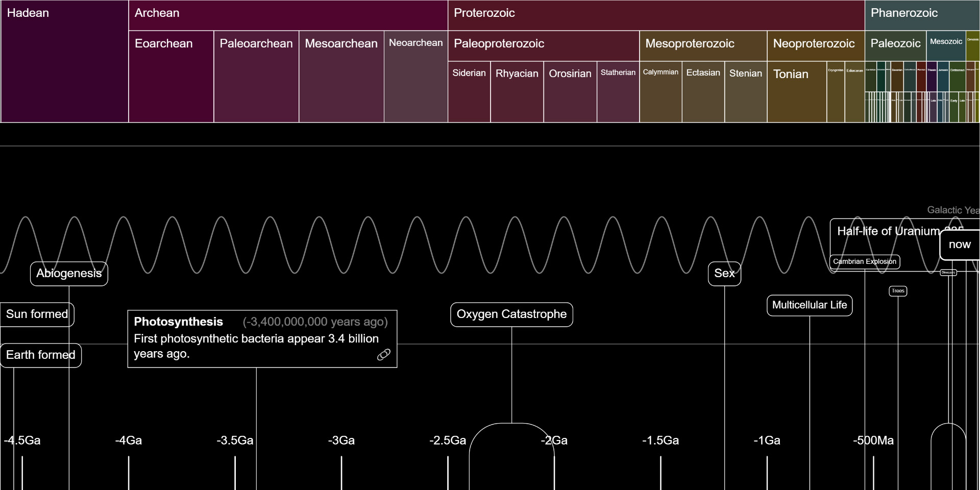Click the Eoarchean era segment

tap(171, 77)
